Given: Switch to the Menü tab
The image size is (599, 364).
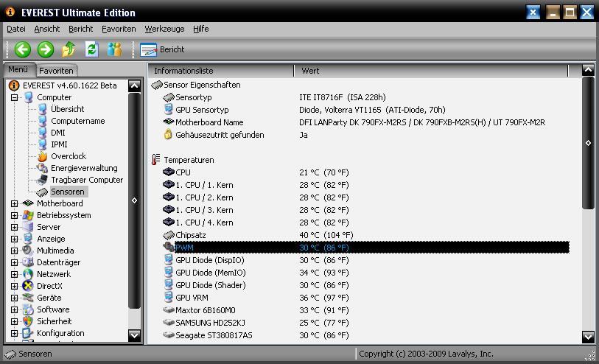Looking at the screenshot, I should pyautogui.click(x=18, y=69).
